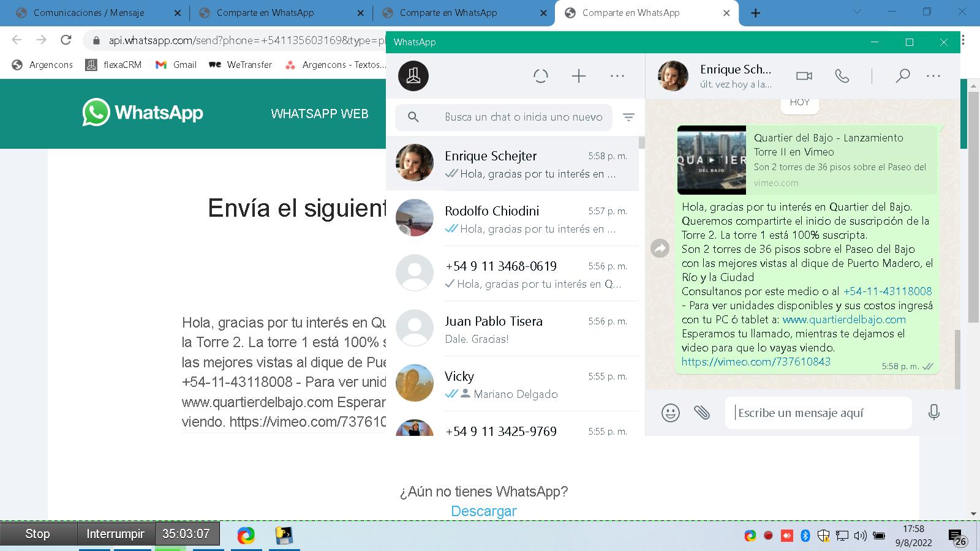The height and width of the screenshot is (551, 980).
Task: Click the WhatsApp status circle icon
Action: pos(540,76)
